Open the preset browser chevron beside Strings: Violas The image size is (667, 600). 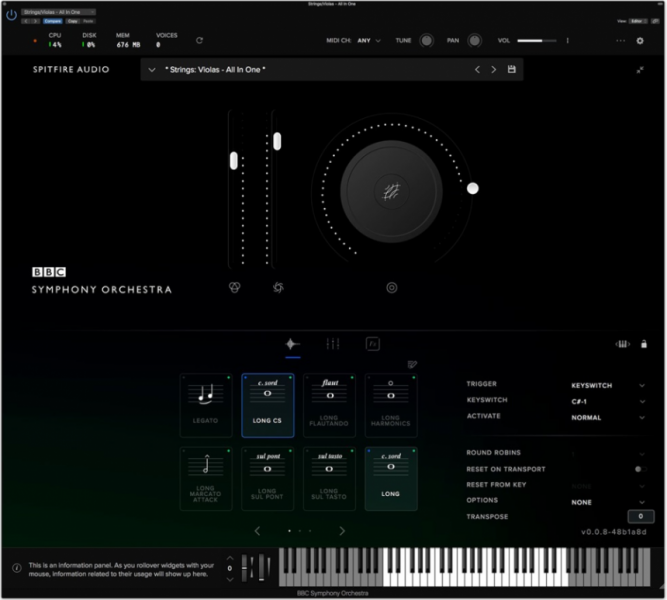pyautogui.click(x=151, y=70)
